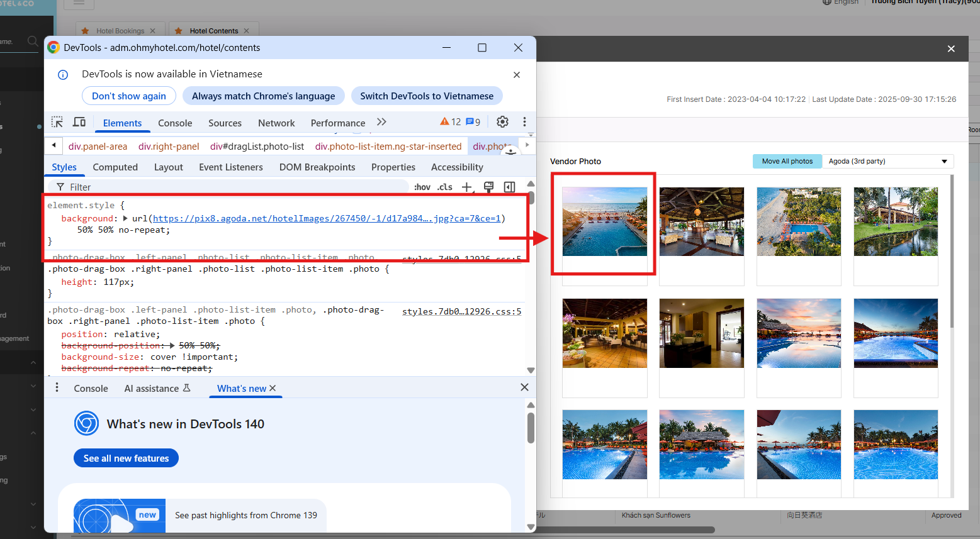Toggle the device toolbar icon

click(79, 122)
